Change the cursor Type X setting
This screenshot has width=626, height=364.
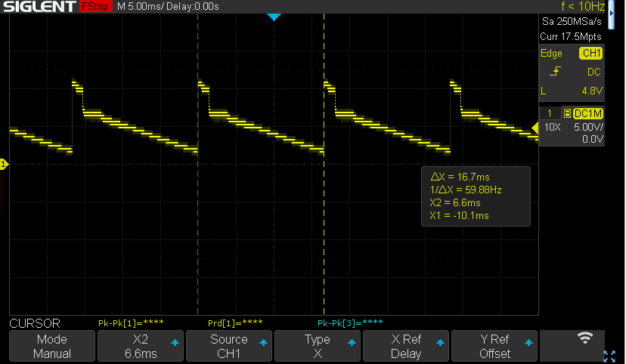click(x=318, y=346)
